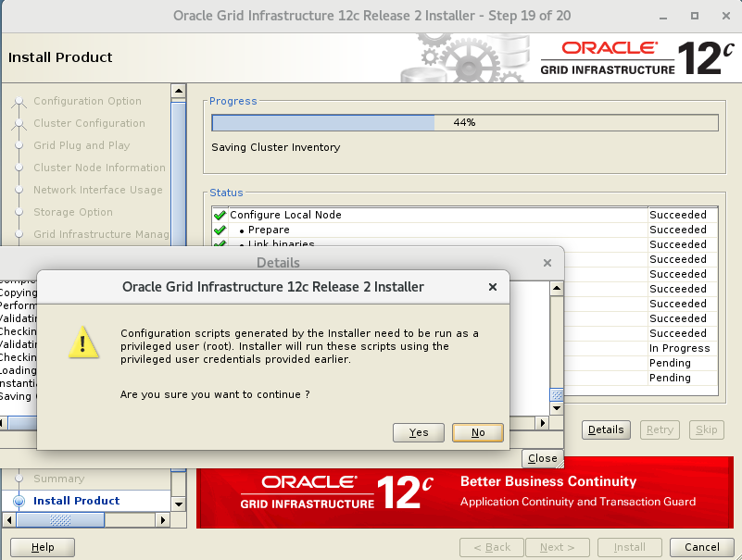Click the Close button of Details window
This screenshot has height=560, width=742.
click(542, 458)
